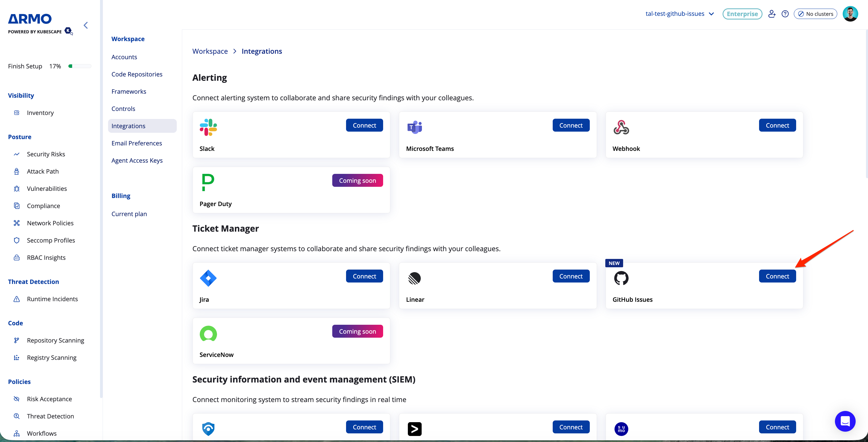Click the ServiceNow logo icon

[208, 334]
